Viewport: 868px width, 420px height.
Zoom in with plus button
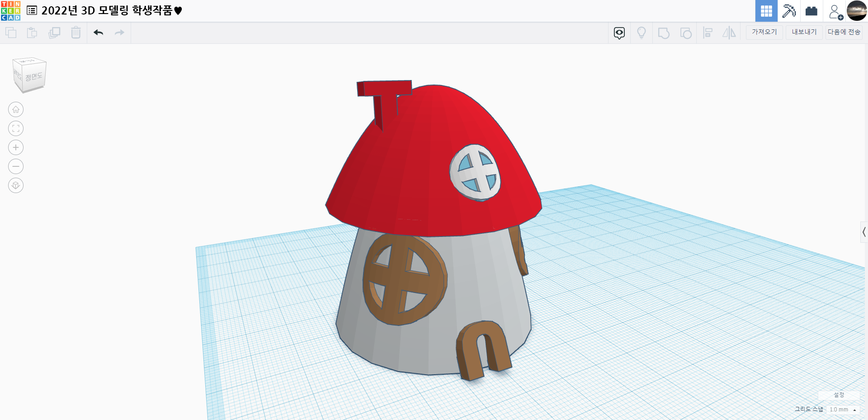[x=16, y=147]
